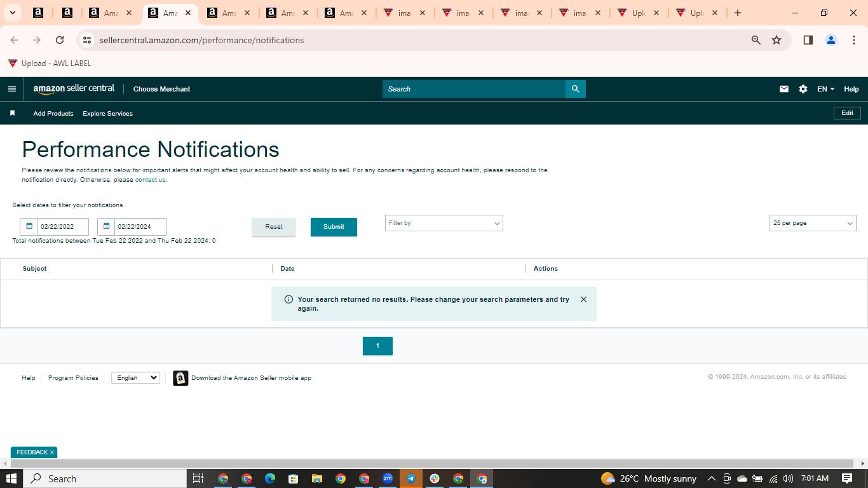Close the FEEDBACK tab
Screen dimensions: 868x488
[52, 452]
